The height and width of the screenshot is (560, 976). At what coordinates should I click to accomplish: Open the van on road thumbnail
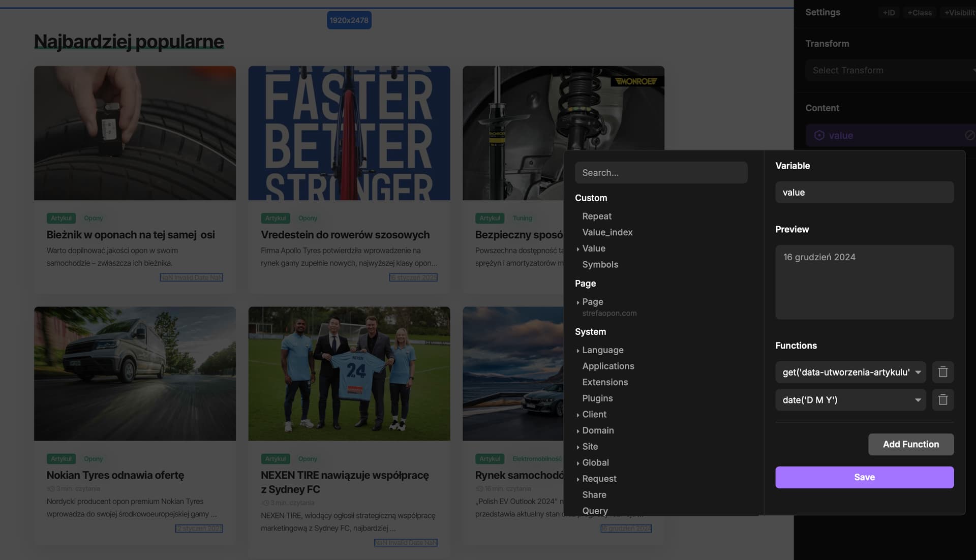(135, 374)
